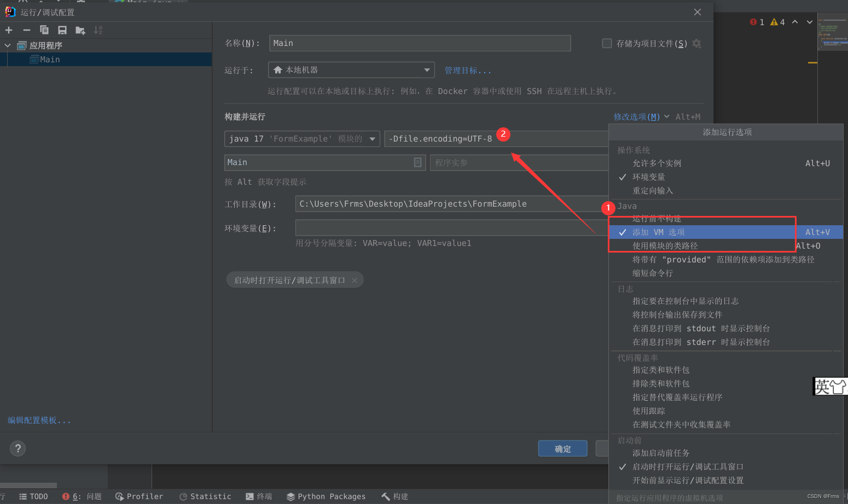Screen dimensions: 848x504
Task: Select 排除类和软件包 option
Action: 725,384
